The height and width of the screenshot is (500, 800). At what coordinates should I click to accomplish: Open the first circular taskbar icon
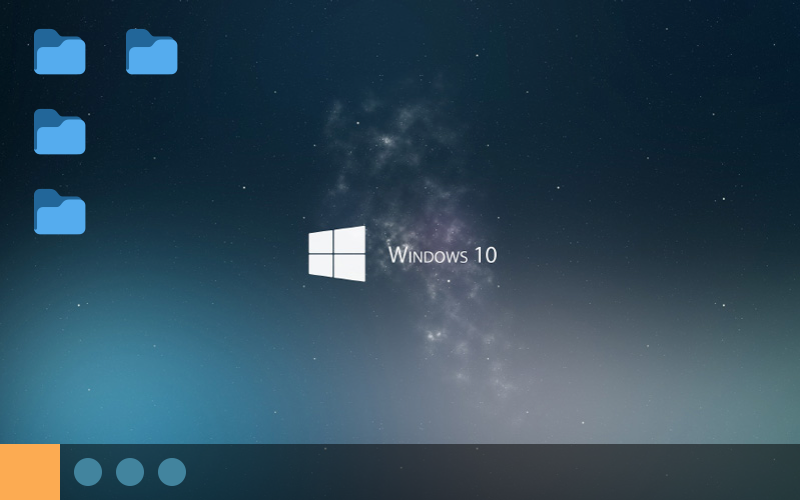(x=88, y=472)
